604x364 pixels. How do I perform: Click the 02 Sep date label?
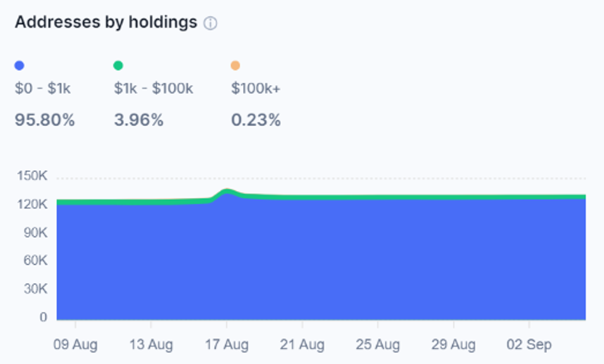pyautogui.click(x=529, y=345)
